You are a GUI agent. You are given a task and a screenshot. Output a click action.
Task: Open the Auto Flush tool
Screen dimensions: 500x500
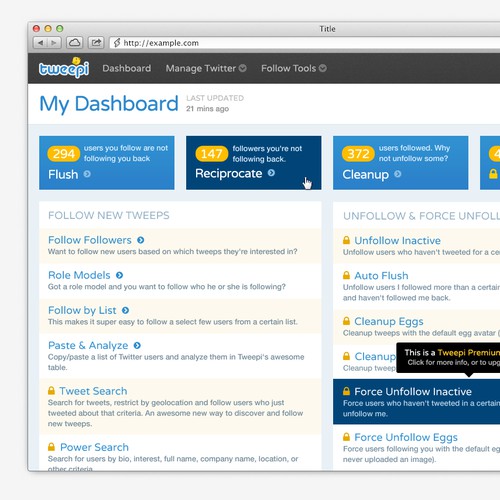pyautogui.click(x=381, y=276)
